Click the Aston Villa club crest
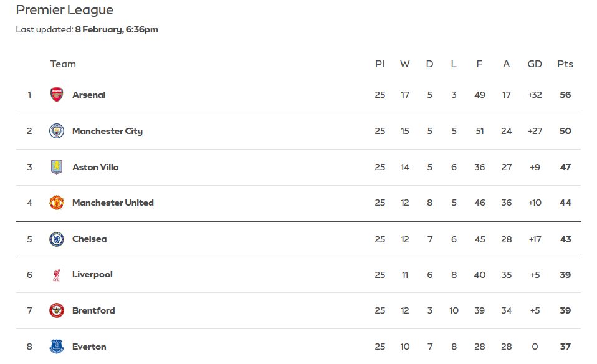The width and height of the screenshot is (597, 364). [x=57, y=167]
